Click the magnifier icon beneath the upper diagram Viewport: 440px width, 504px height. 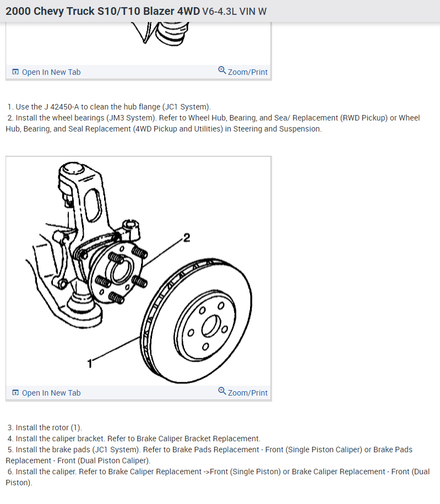[x=222, y=70]
